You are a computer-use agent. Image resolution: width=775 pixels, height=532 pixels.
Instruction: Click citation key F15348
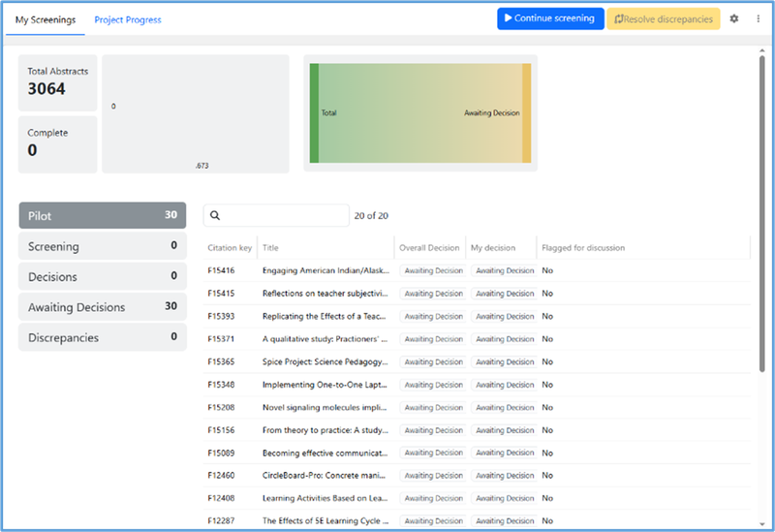pos(221,384)
